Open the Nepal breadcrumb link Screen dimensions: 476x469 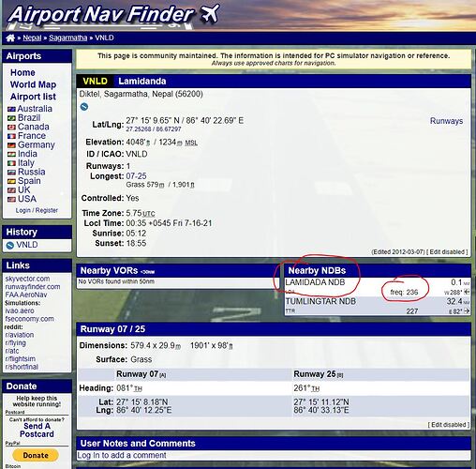(32, 38)
